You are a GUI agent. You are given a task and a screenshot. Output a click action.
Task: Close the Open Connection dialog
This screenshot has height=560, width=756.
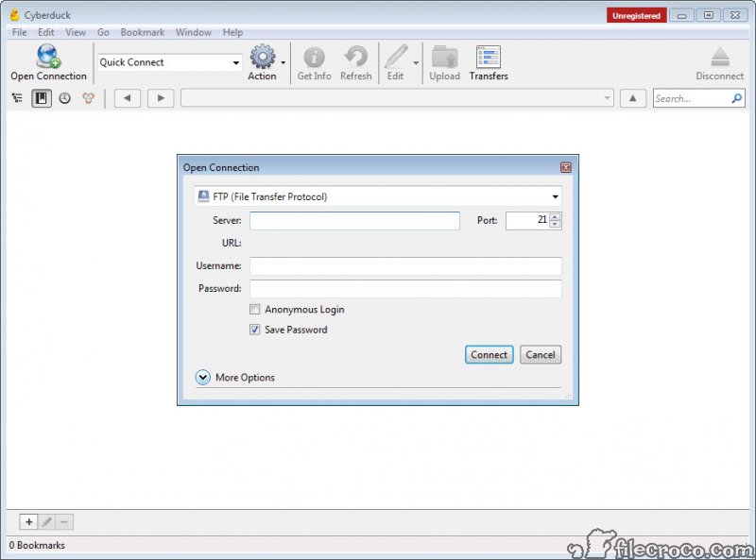pyautogui.click(x=565, y=167)
